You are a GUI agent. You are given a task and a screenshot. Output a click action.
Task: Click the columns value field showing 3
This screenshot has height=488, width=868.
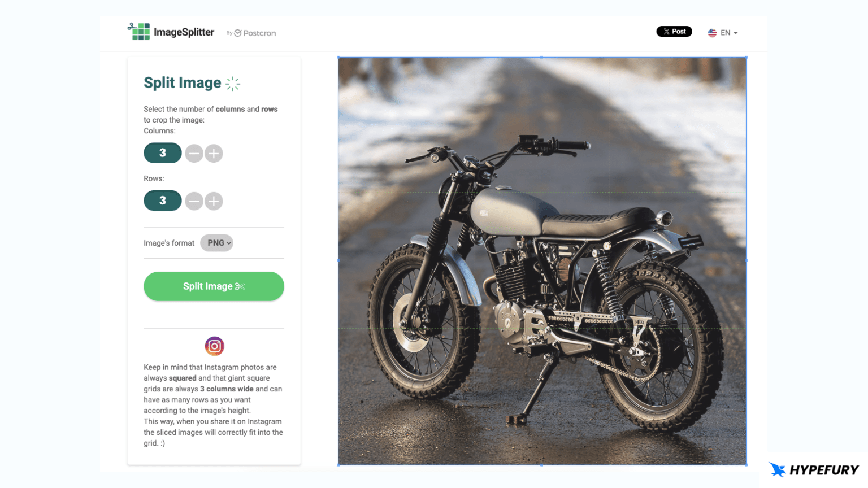(x=163, y=153)
